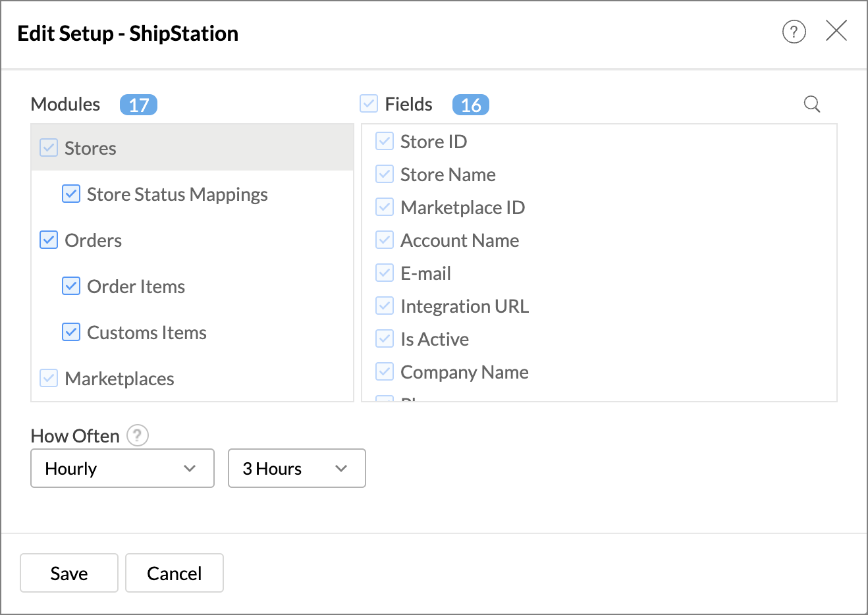Viewport: 868px width, 615px height.
Task: Select the Marketplaces module label
Action: pos(119,379)
